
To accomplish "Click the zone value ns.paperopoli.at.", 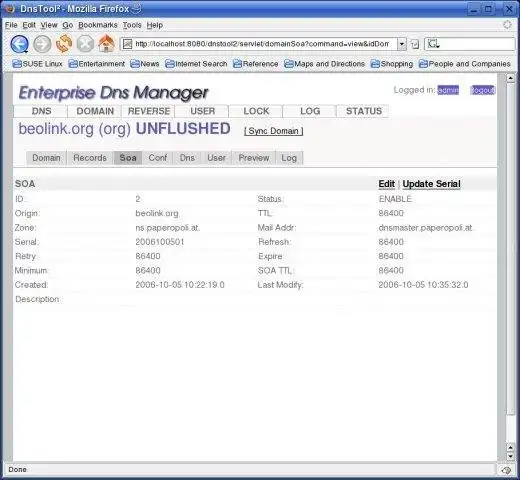I will pos(168,228).
